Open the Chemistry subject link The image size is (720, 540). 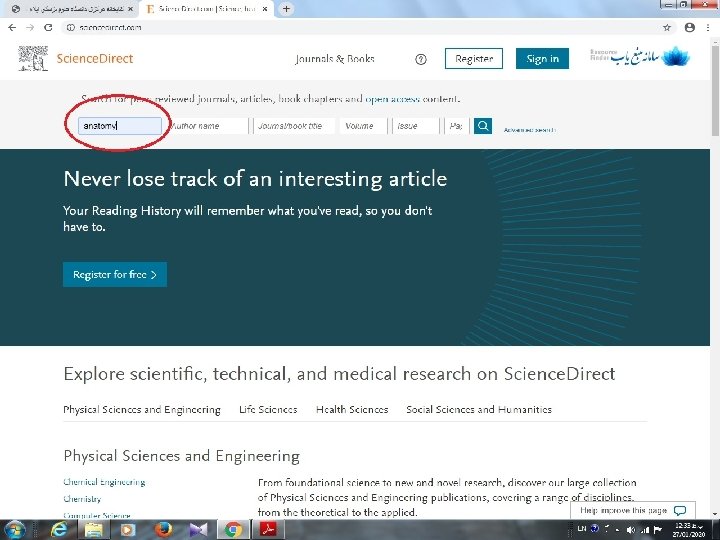click(82, 499)
